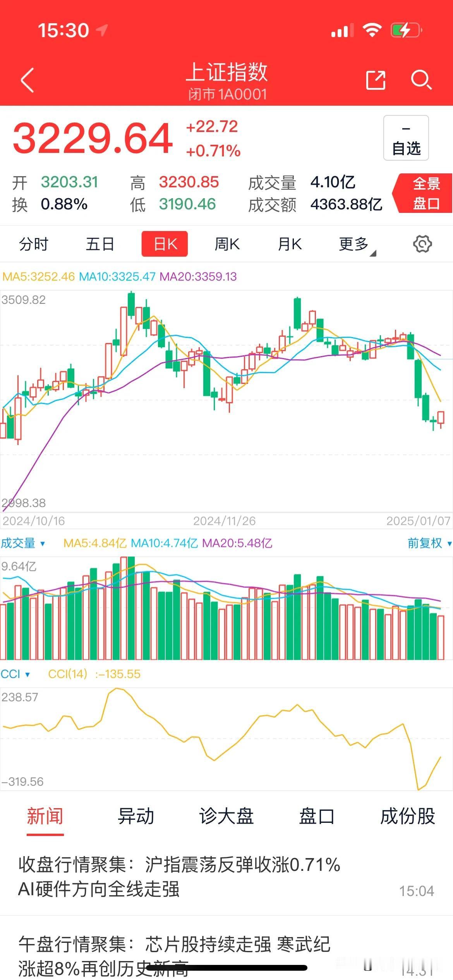
Task: Select the 盘口 tab
Action: [317, 816]
